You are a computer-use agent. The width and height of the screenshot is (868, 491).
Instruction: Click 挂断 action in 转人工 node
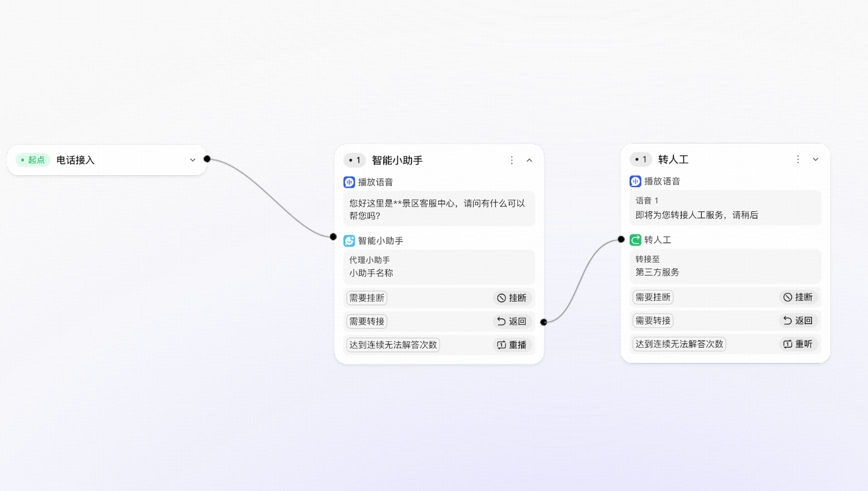pos(798,297)
